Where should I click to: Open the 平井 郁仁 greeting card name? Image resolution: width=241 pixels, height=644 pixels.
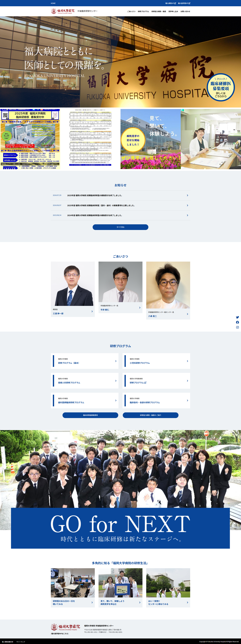105,310
